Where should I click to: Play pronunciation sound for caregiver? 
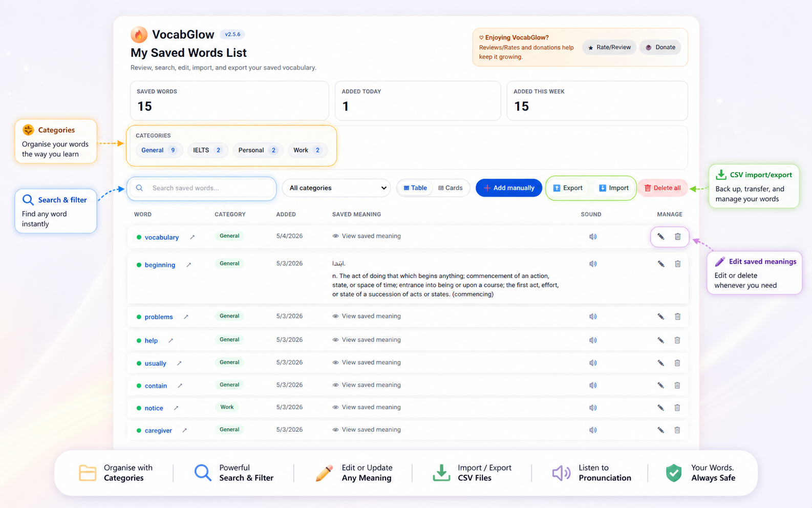593,430
